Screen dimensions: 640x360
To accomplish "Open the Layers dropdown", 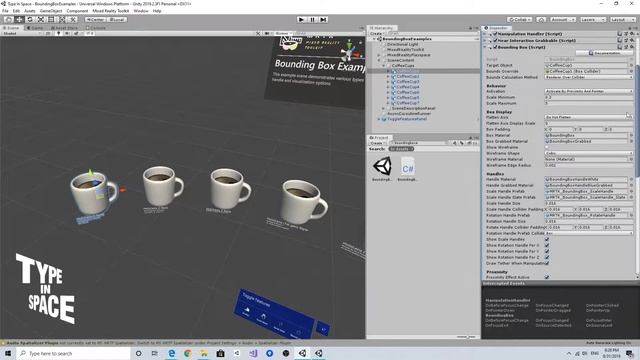I will tap(592, 19).
